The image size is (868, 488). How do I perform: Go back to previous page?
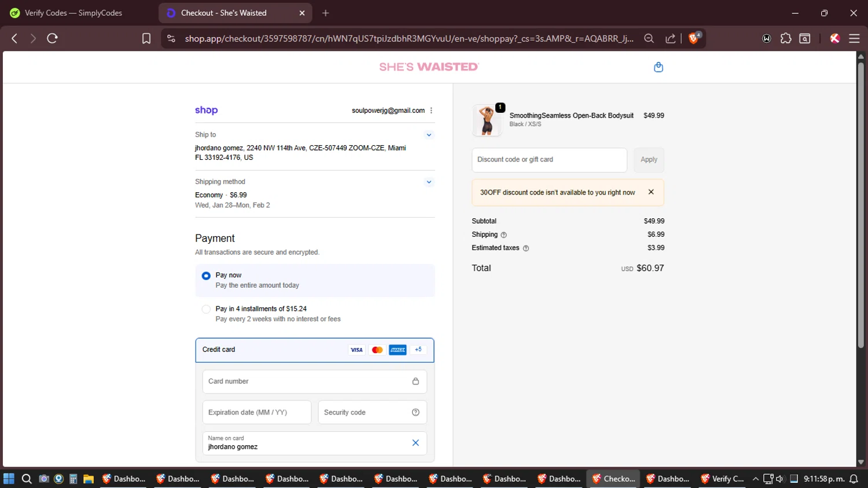(x=14, y=38)
